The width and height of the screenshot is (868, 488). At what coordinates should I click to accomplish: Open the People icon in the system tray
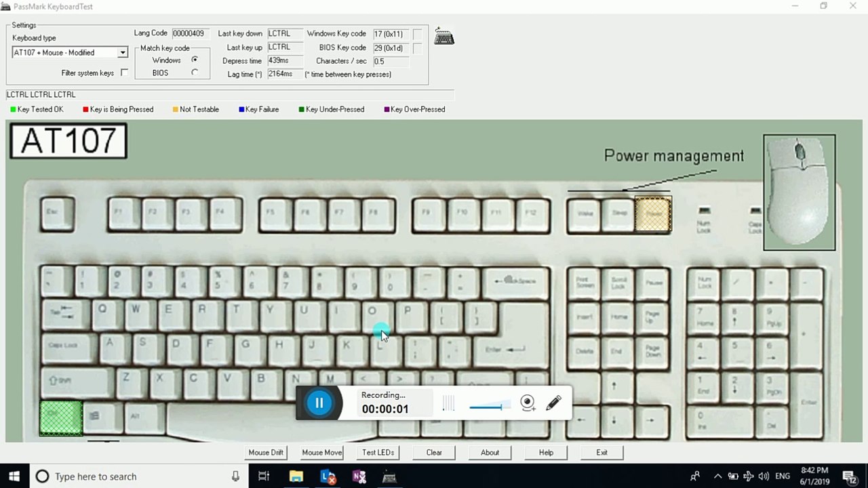coord(694,476)
